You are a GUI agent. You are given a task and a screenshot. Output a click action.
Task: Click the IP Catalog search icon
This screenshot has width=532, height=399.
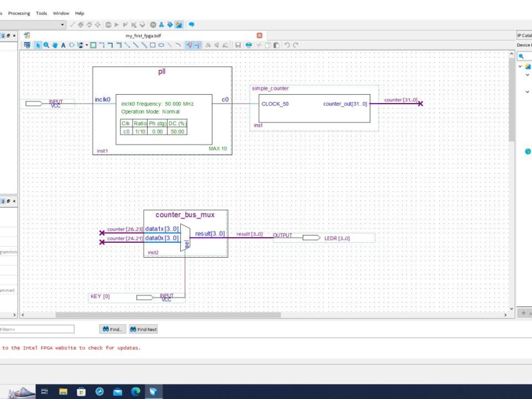click(x=521, y=56)
